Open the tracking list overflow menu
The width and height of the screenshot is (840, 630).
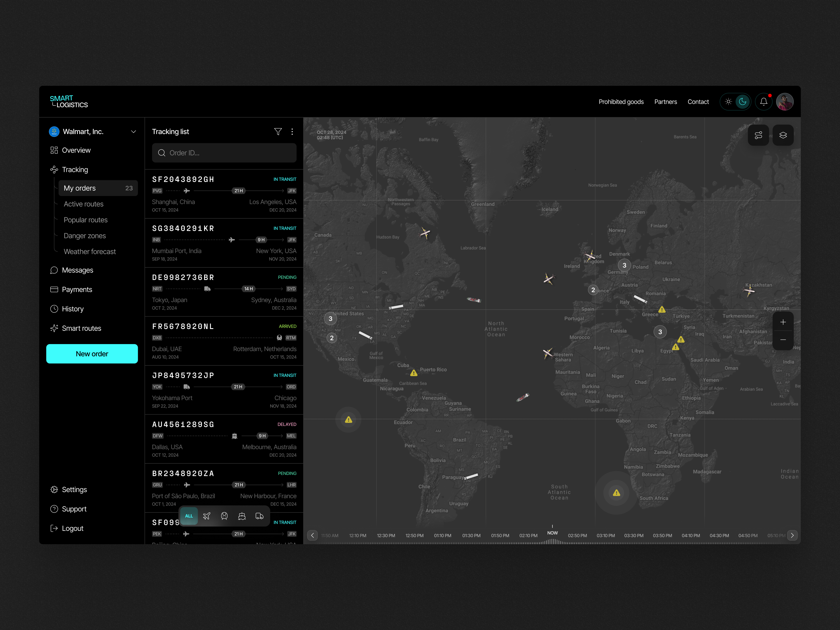pos(292,131)
